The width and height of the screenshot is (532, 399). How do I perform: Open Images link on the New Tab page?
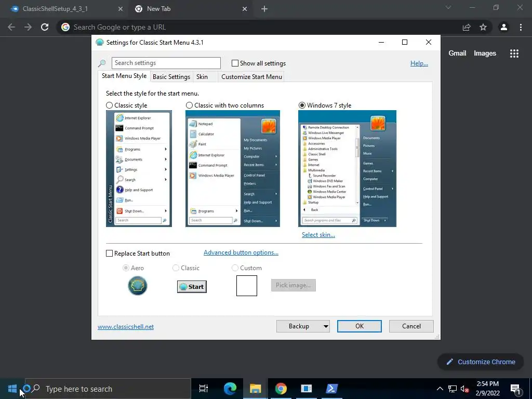[x=485, y=54]
